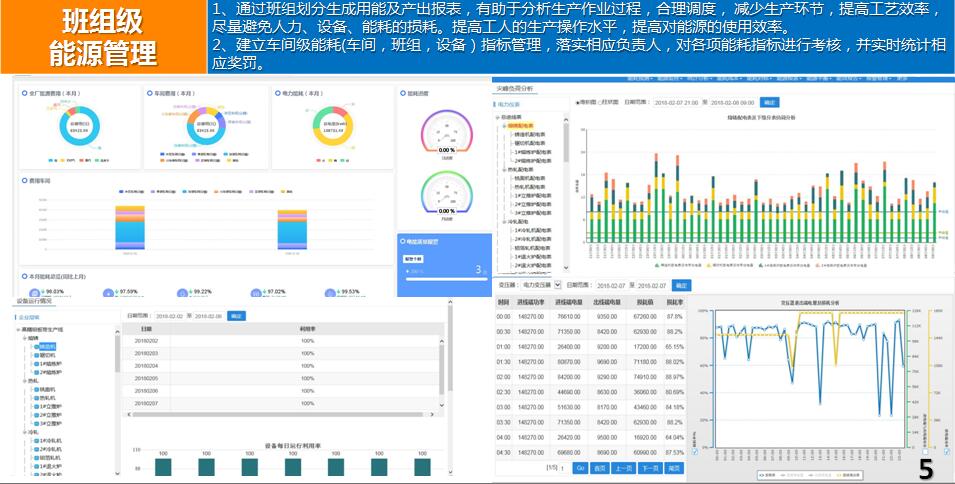Click the start date field showing 2018-02-07 21:00
The image size is (955, 484).
coord(678,102)
